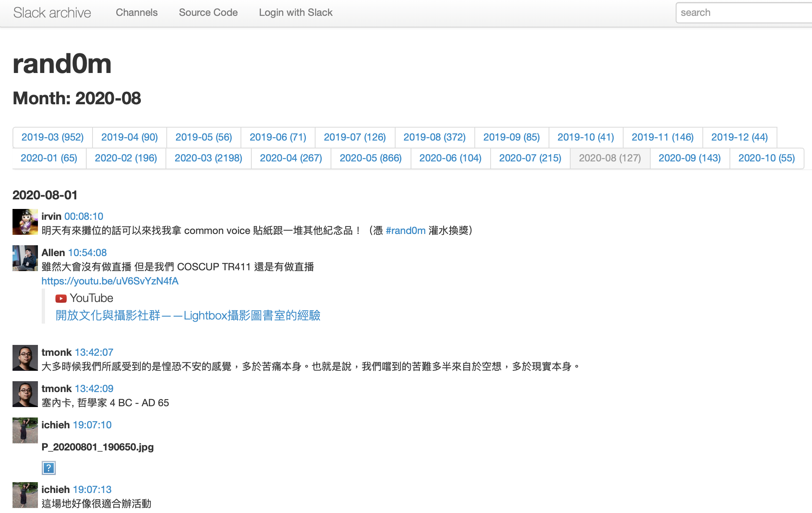This screenshot has height=513, width=812.
Task: Open the youtu.be/uV6SvYzN4fA link
Action: tap(110, 281)
